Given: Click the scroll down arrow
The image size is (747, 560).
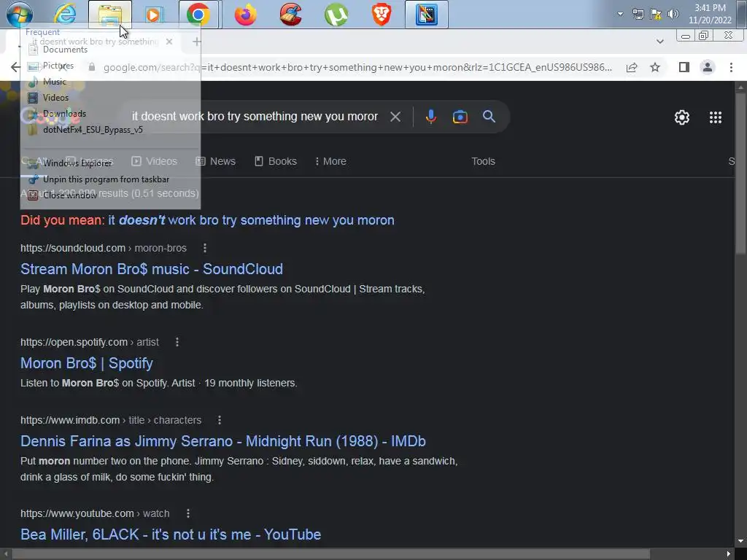Looking at the screenshot, I should click(x=740, y=541).
